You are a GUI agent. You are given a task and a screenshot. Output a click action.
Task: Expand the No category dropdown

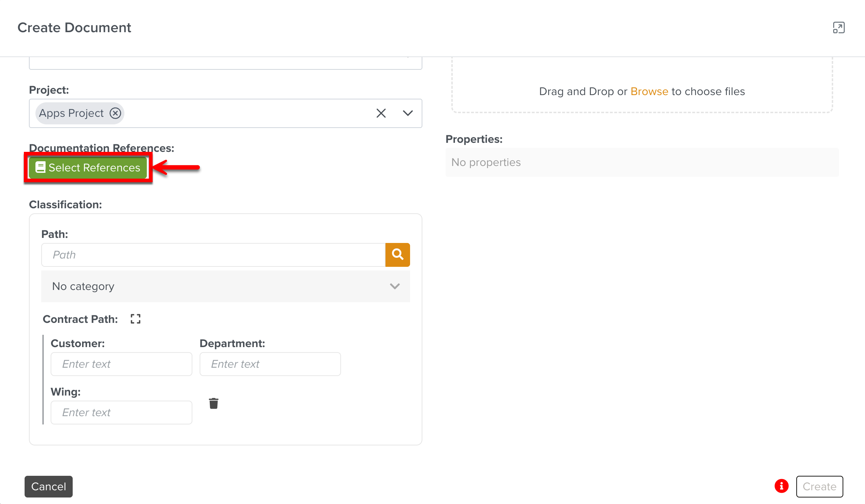click(225, 286)
